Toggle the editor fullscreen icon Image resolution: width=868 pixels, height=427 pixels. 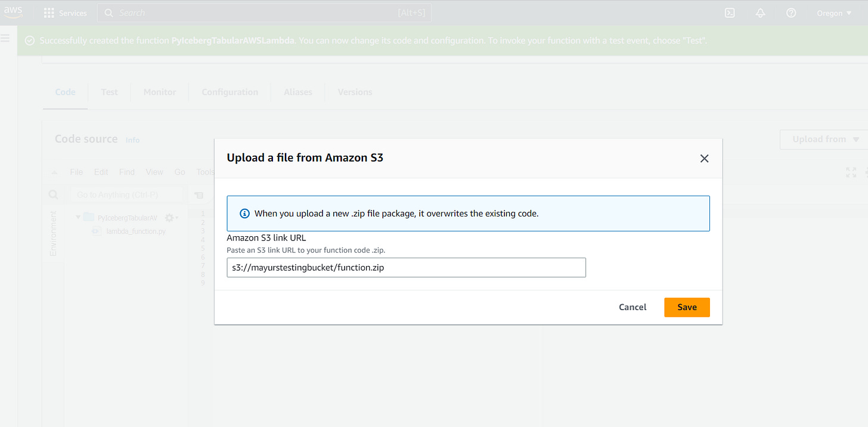pyautogui.click(x=851, y=172)
